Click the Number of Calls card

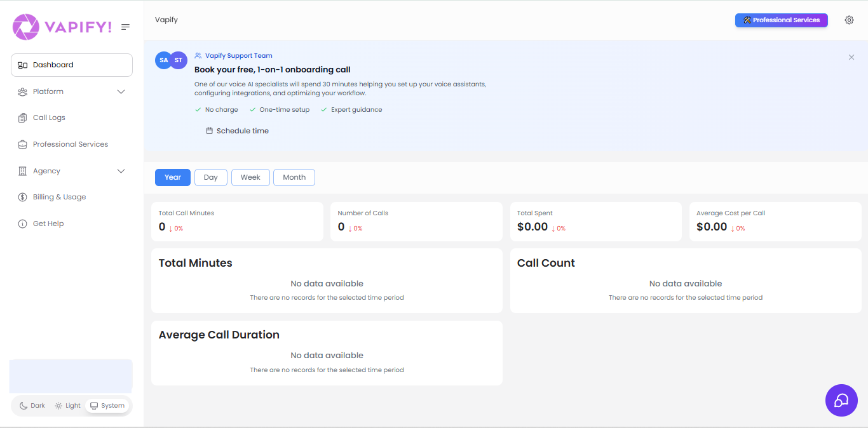[x=416, y=222]
